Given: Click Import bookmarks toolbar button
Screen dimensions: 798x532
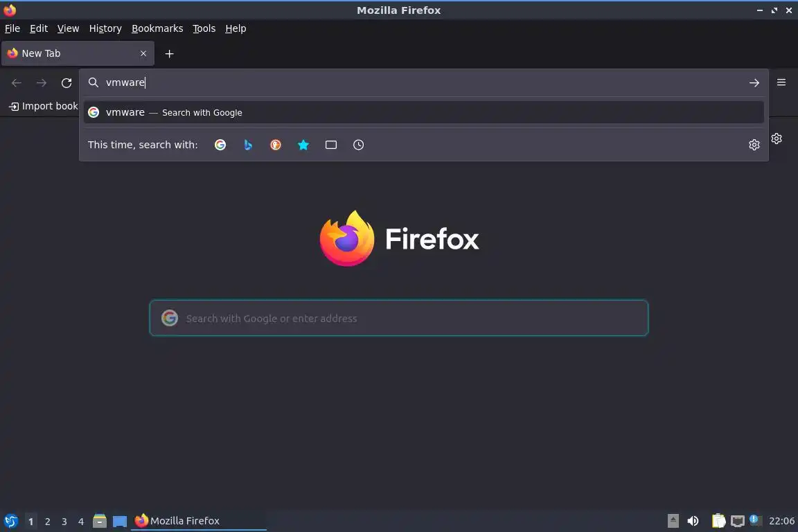Looking at the screenshot, I should pyautogui.click(x=43, y=106).
